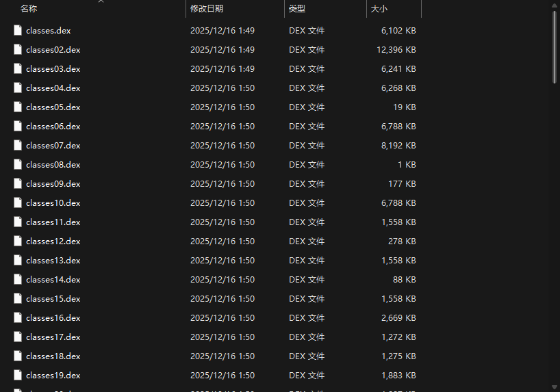Select the row showing 19 KB size
Screen dimensions: 560x392
click(214, 107)
